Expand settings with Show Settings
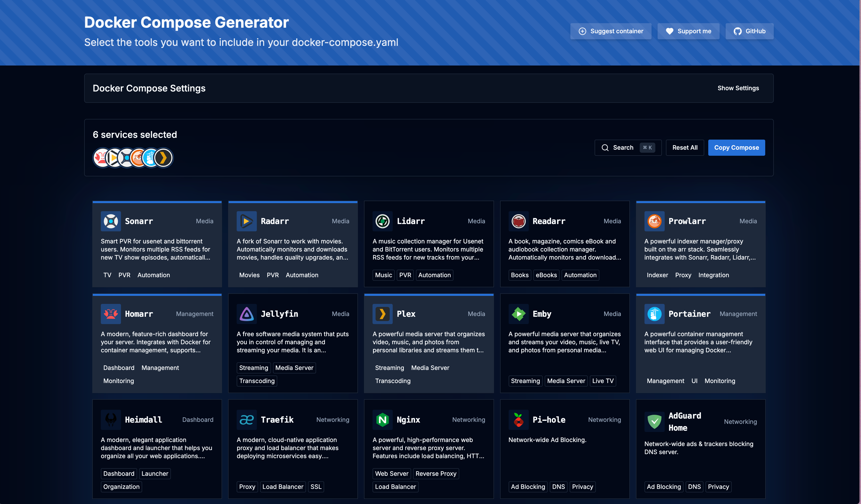861x504 pixels. [x=738, y=88]
